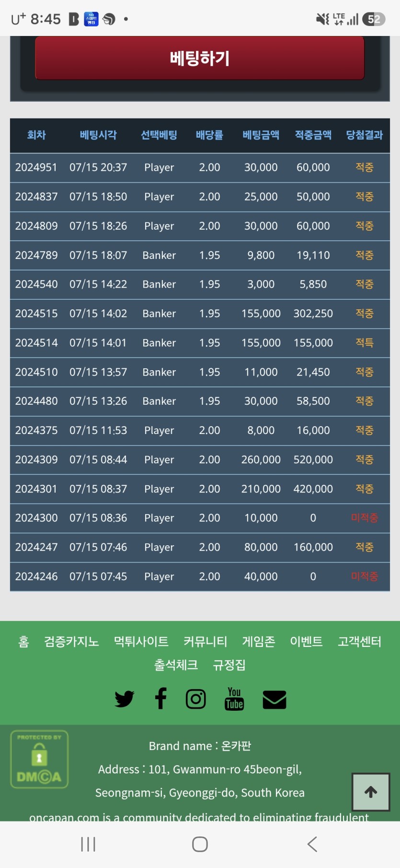Tap the scroll-to-top arrow button
The image size is (400, 868).
click(371, 792)
